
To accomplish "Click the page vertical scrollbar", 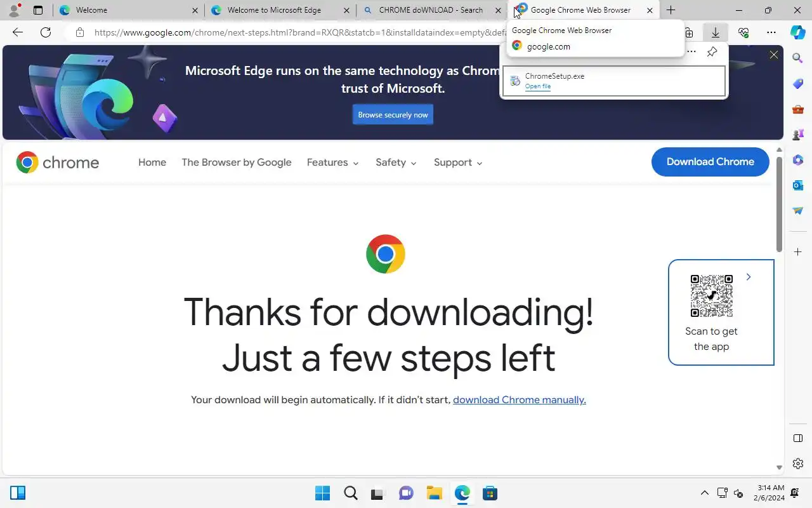I will coord(780,203).
